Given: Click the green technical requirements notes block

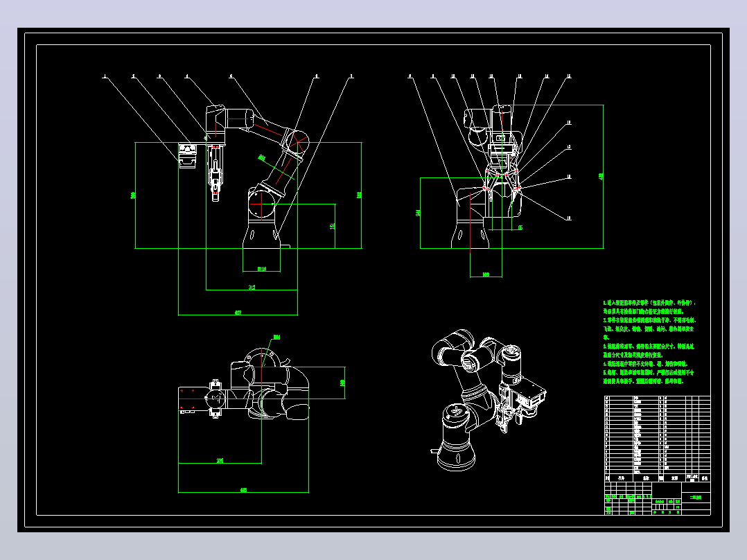Looking at the screenshot, I should coord(649,342).
